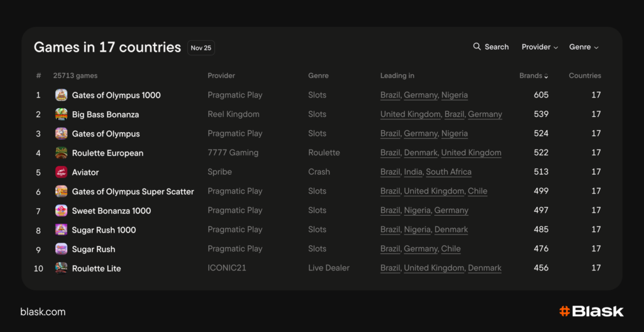Screen dimensions: 644x332
Task: Click the Roulette Lite game icon
Action: click(61, 268)
